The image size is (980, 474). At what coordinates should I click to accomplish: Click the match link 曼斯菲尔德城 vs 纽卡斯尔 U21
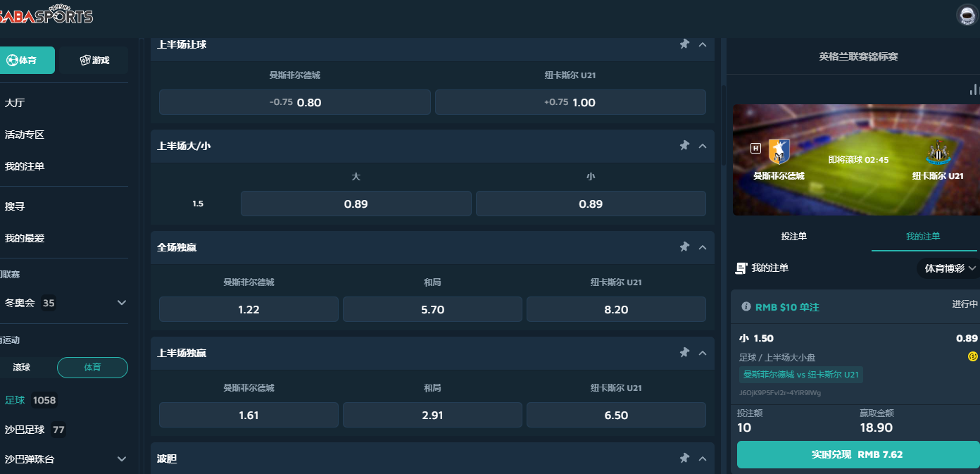[x=801, y=375]
